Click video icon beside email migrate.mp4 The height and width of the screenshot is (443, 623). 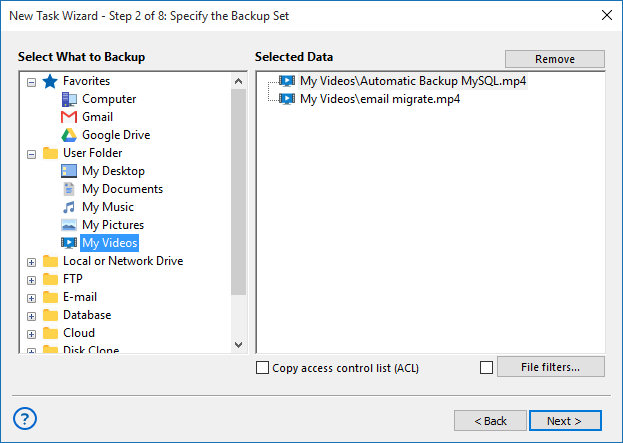tap(286, 99)
